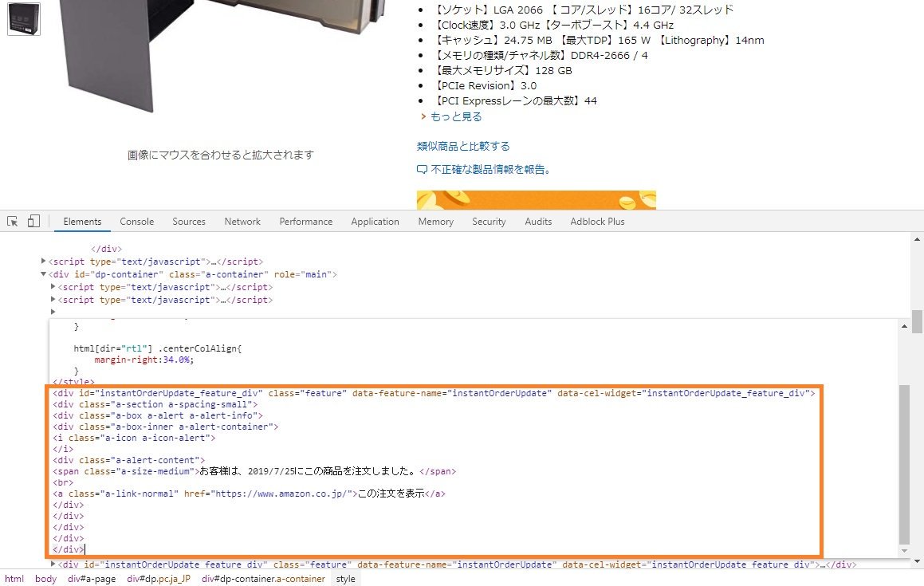Activate the inspect element picker icon
This screenshot has height=586, width=924.
pyautogui.click(x=13, y=221)
